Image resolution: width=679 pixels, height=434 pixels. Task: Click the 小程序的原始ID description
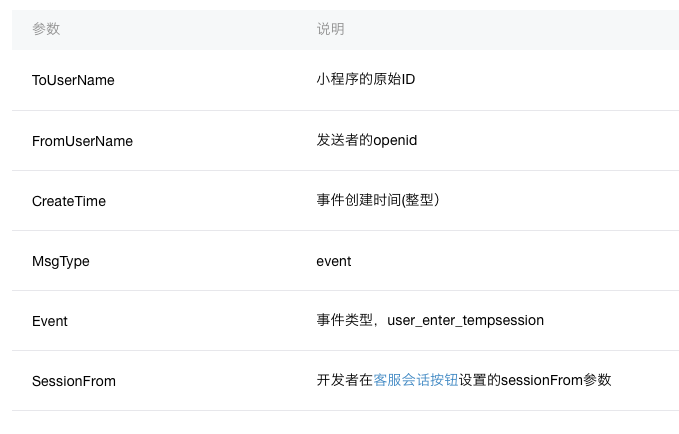(x=366, y=79)
